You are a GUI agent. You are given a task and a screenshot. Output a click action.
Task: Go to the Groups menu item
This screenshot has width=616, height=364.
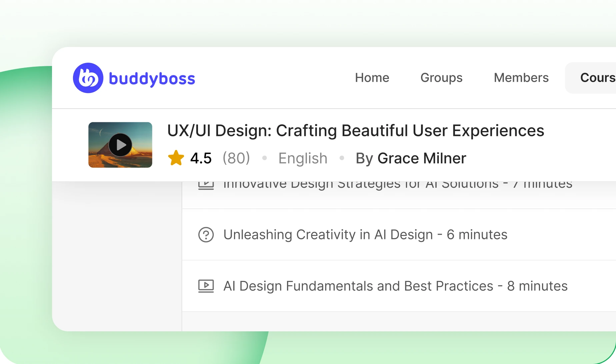click(441, 78)
